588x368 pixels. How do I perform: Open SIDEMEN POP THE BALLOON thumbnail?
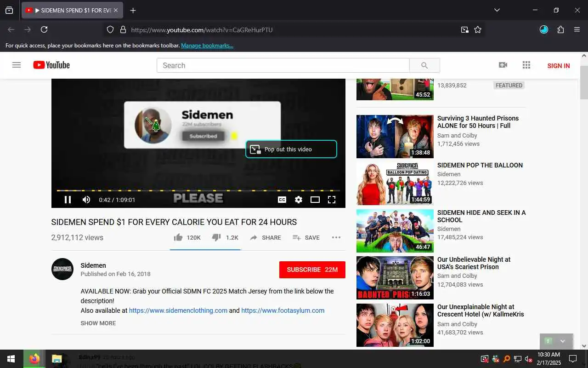[395, 184]
